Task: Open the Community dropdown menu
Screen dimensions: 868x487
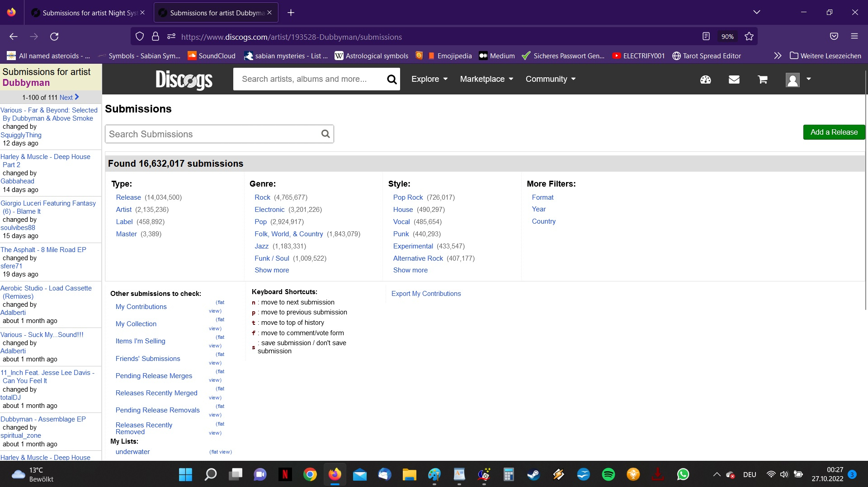Action: 550,79
